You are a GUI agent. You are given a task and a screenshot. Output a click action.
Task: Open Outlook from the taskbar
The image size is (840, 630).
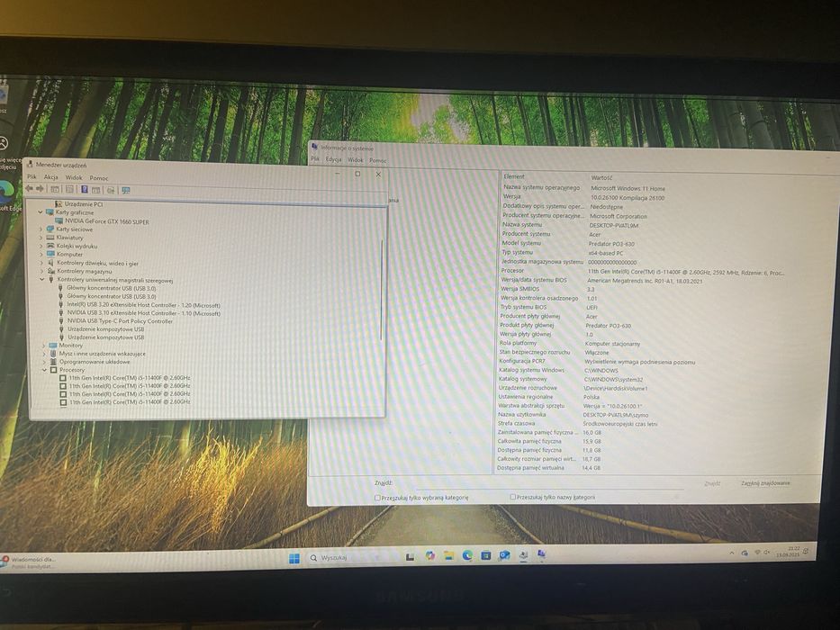click(505, 555)
